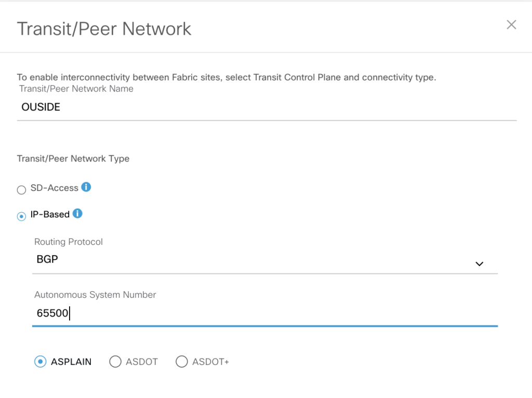Click the Fabric sites interconnectivity description text
This screenshot has width=532, height=398.
pos(227,78)
